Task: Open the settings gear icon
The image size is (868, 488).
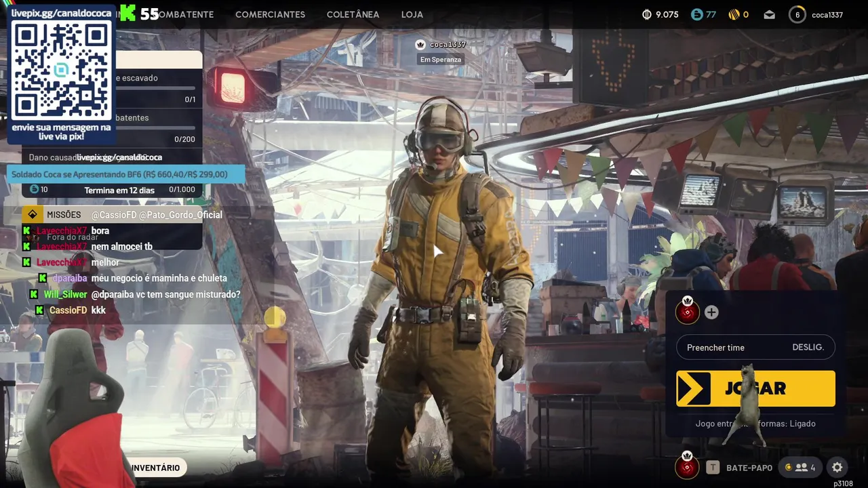Action: point(837,467)
